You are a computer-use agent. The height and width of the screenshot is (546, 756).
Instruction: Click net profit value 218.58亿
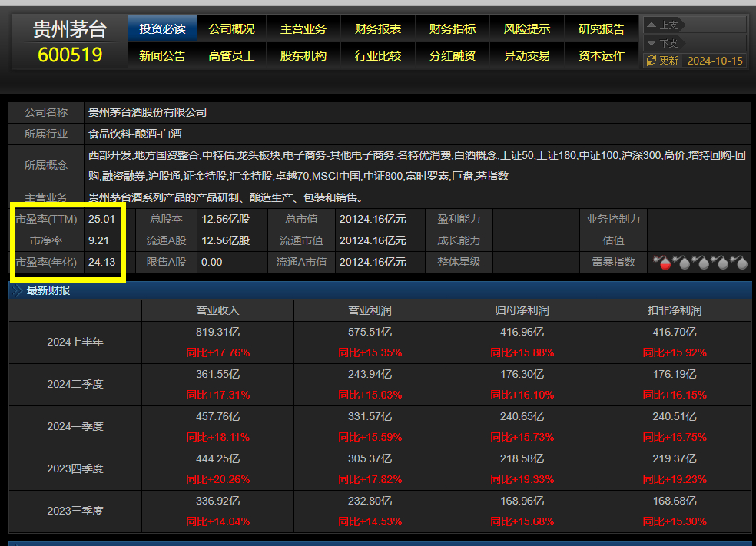point(522,458)
